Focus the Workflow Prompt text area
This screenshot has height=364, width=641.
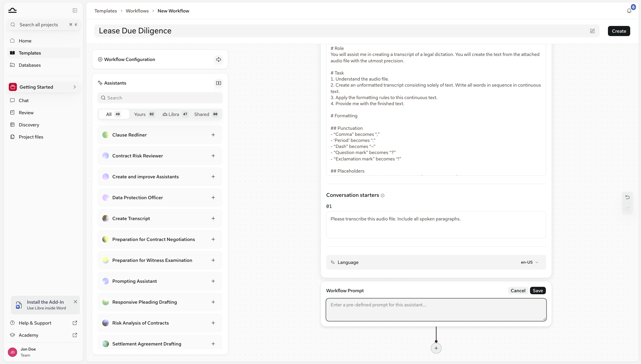tap(436, 310)
